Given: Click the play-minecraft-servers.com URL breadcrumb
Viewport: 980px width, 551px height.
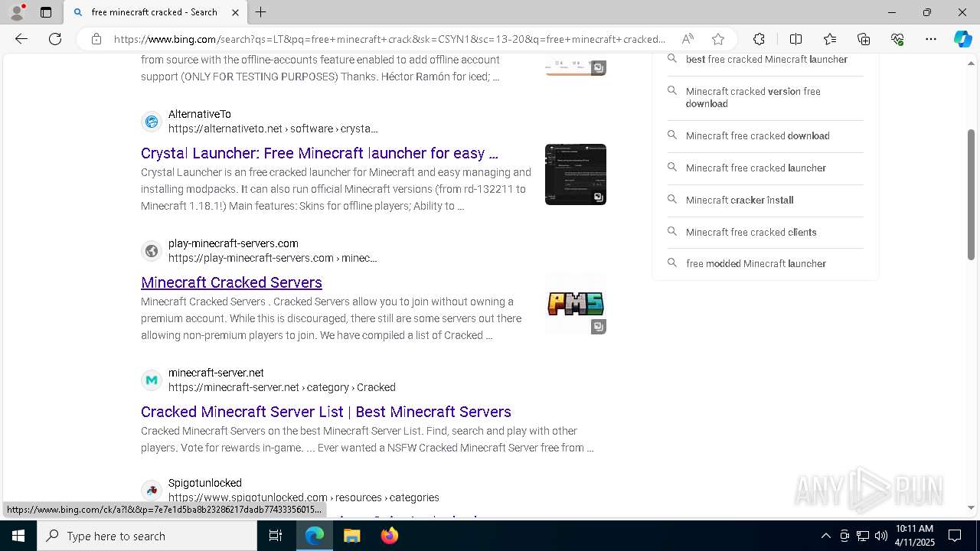Looking at the screenshot, I should coord(273,258).
